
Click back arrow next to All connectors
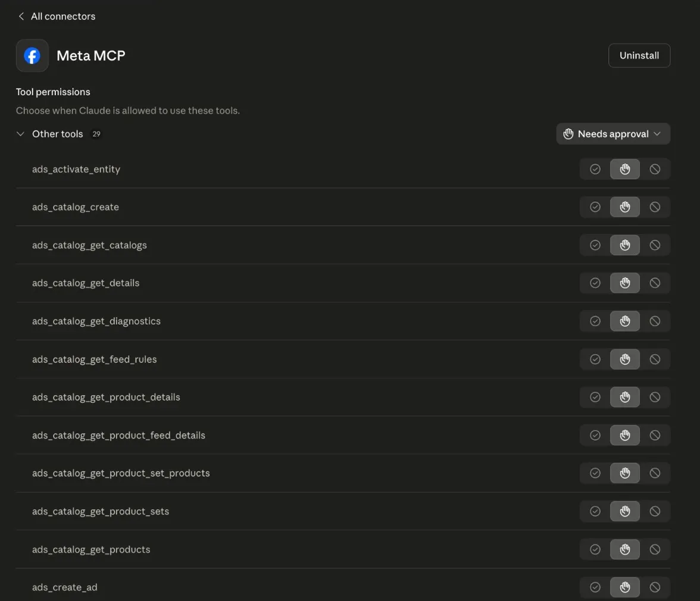[21, 17]
